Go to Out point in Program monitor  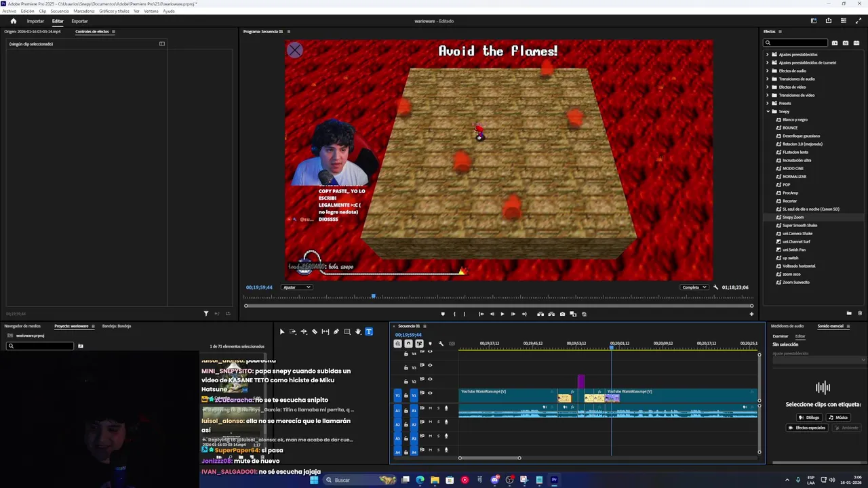pyautogui.click(x=524, y=314)
